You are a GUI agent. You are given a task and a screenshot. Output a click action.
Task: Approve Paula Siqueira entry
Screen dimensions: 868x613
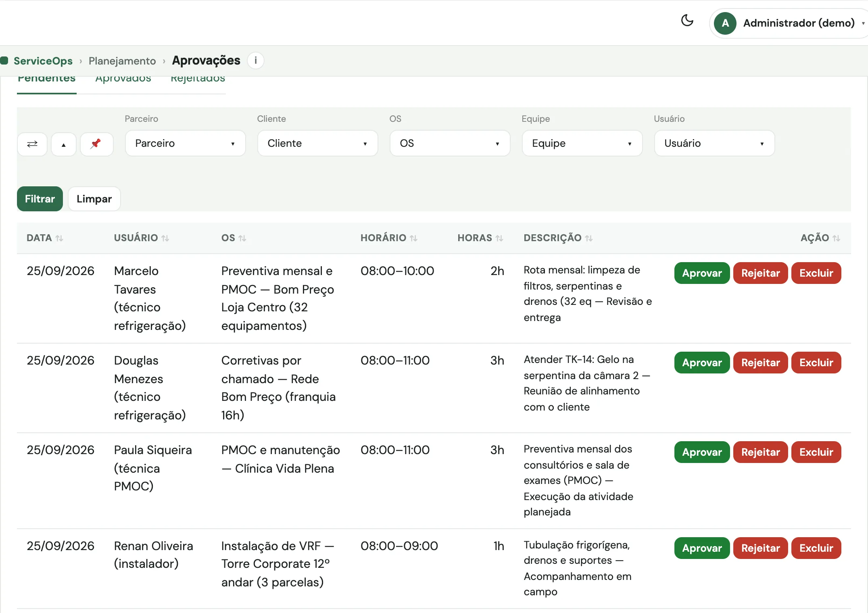(x=702, y=452)
